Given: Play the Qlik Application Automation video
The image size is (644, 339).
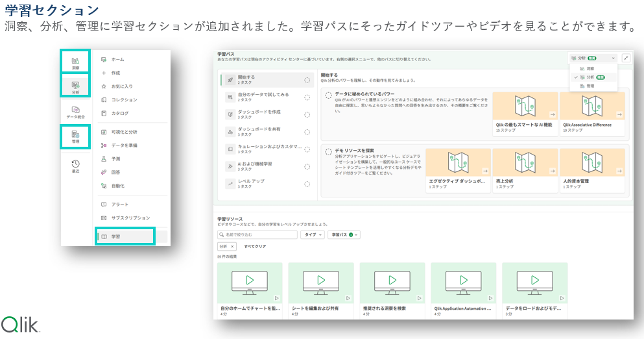Looking at the screenshot, I should [x=463, y=291].
